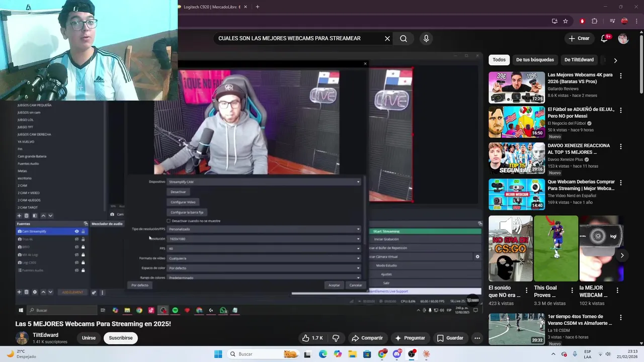The width and height of the screenshot is (644, 362).
Task: Start voice search with the microphone icon
Action: 426,38
